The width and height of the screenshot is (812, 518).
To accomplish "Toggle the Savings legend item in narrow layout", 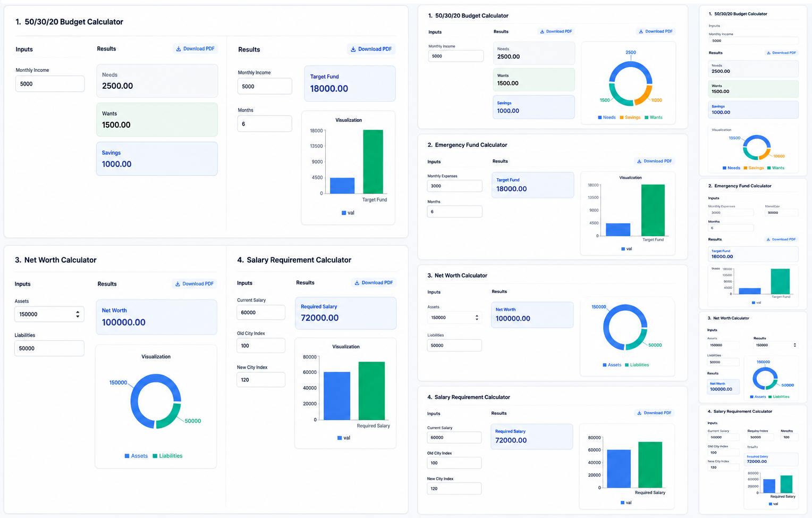I will coord(754,168).
